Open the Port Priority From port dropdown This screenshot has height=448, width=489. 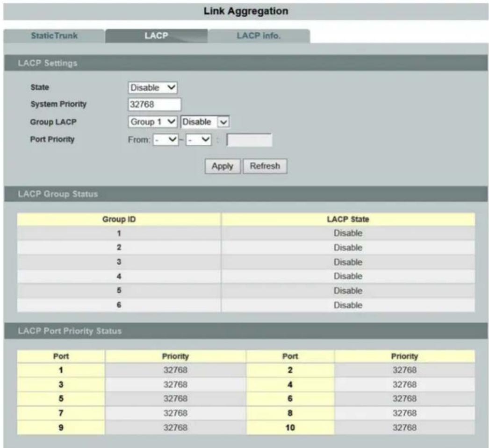click(165, 140)
